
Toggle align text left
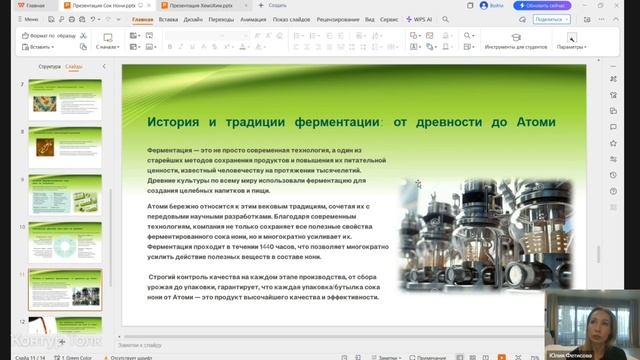tap(296, 47)
